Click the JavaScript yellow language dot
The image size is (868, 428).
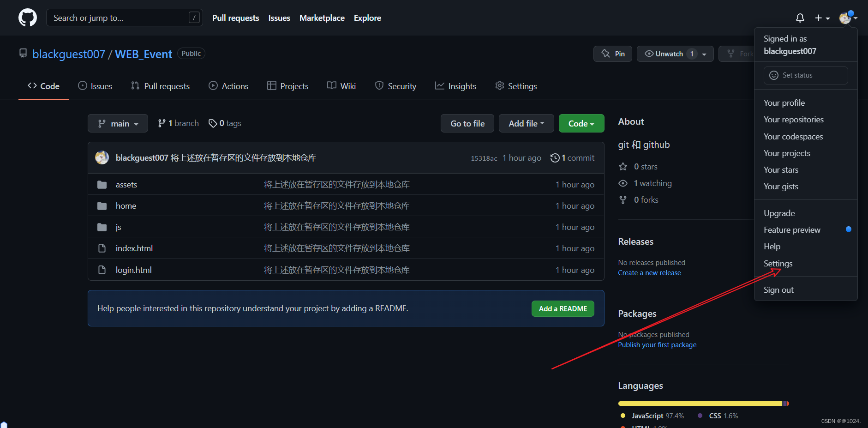pyautogui.click(x=623, y=416)
